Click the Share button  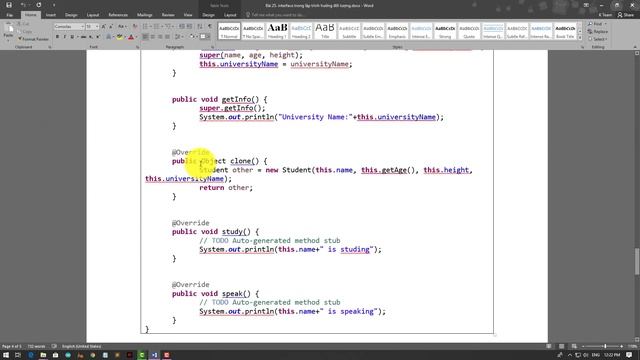(626, 15)
